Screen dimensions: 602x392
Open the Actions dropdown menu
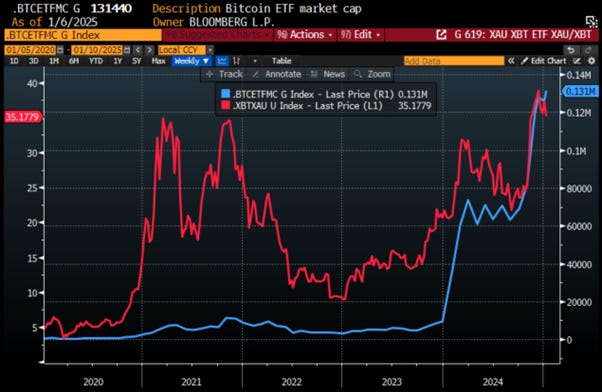[305, 35]
